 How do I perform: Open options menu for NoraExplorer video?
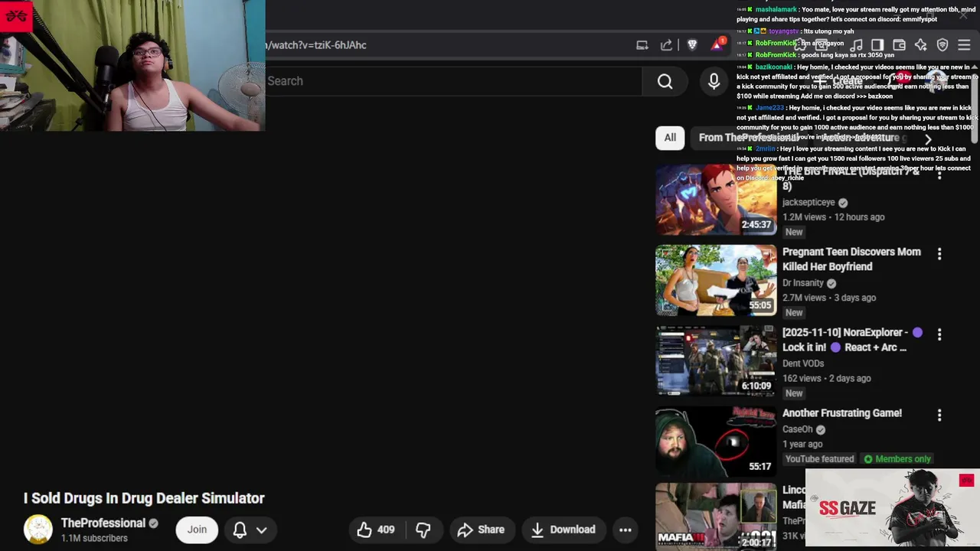tap(939, 334)
